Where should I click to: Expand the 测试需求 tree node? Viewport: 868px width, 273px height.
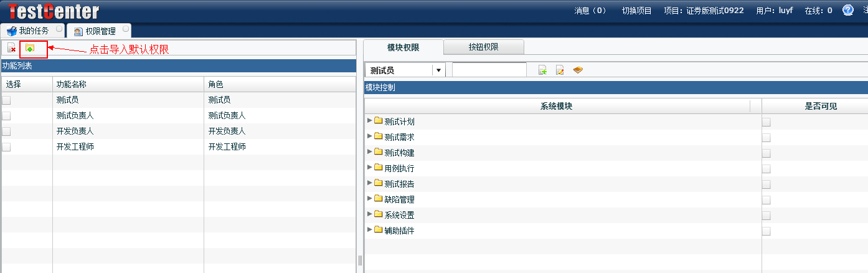(370, 136)
